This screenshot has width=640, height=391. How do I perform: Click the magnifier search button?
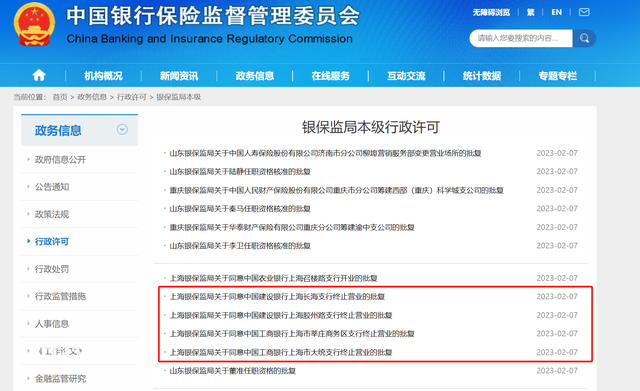(584, 38)
